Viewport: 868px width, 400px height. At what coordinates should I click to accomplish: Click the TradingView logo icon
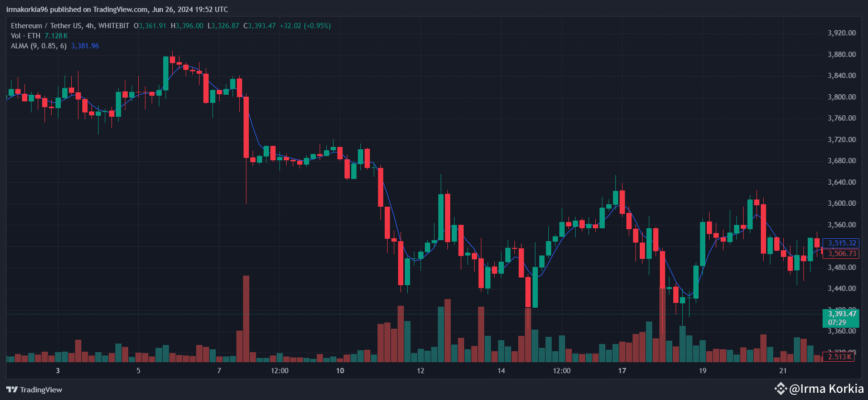12,389
